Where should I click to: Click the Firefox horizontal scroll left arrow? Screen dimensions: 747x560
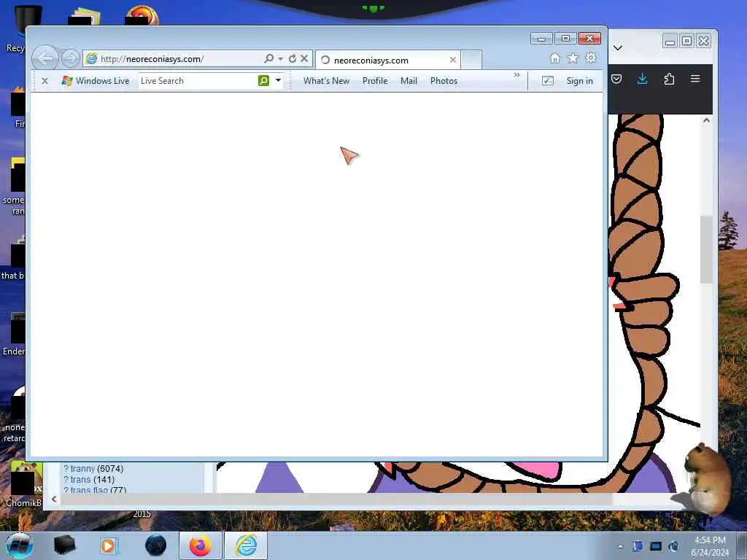pyautogui.click(x=54, y=499)
